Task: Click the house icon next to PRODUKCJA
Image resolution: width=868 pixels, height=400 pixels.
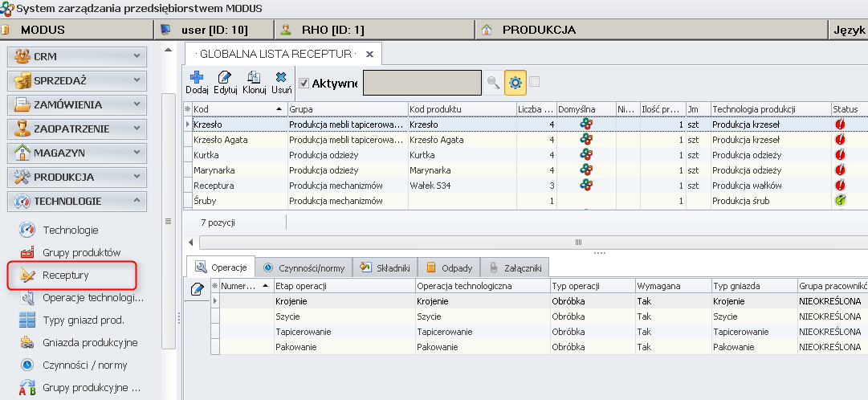Action: 487,30
